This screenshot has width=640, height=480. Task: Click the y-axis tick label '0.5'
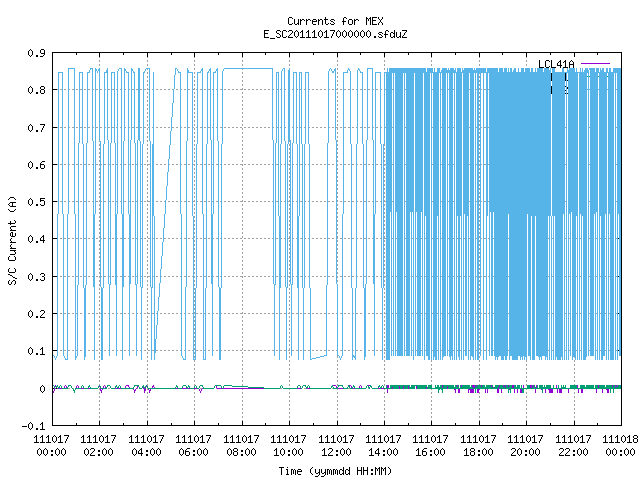(36, 202)
